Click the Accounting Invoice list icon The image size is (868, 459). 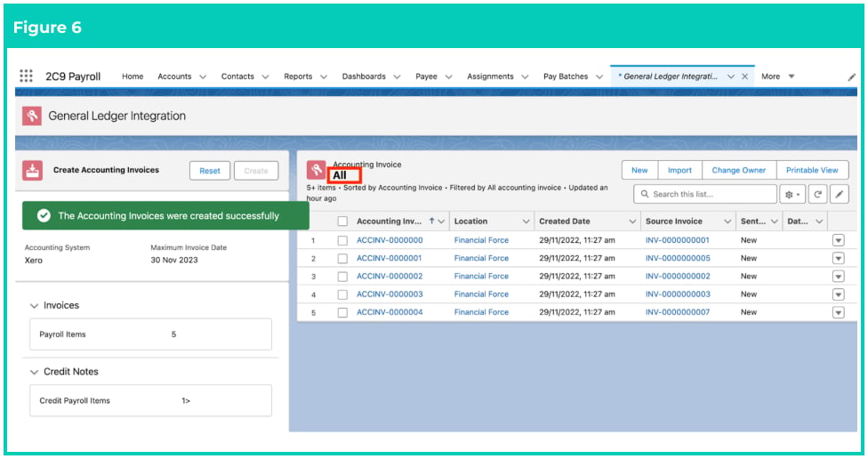(316, 170)
